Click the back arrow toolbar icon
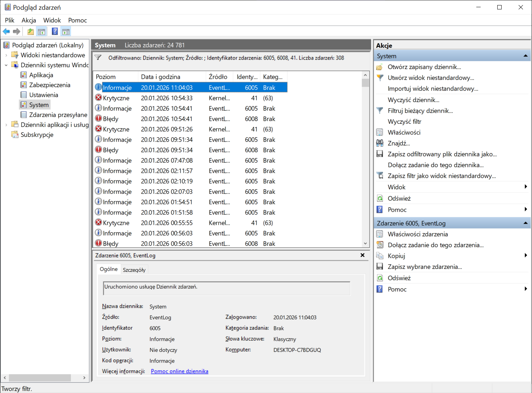The image size is (532, 393). [x=6, y=32]
